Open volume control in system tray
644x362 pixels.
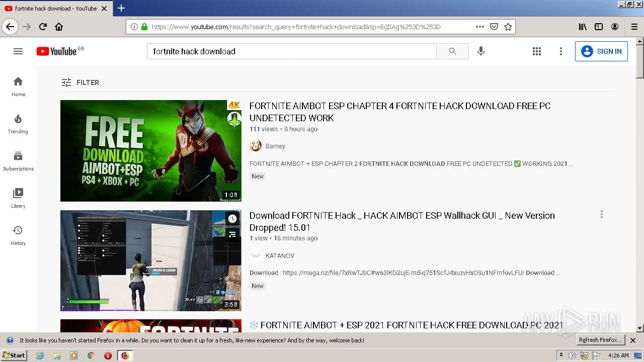tap(573, 355)
